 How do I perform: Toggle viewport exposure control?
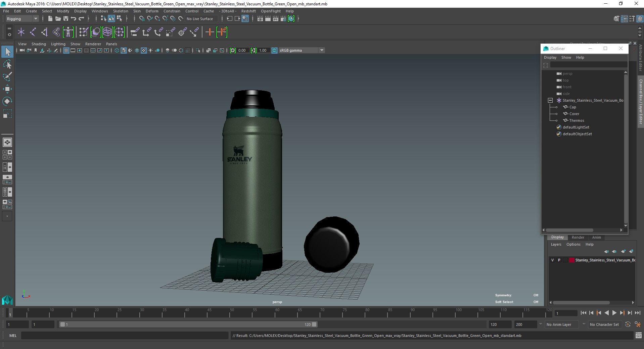coord(233,50)
